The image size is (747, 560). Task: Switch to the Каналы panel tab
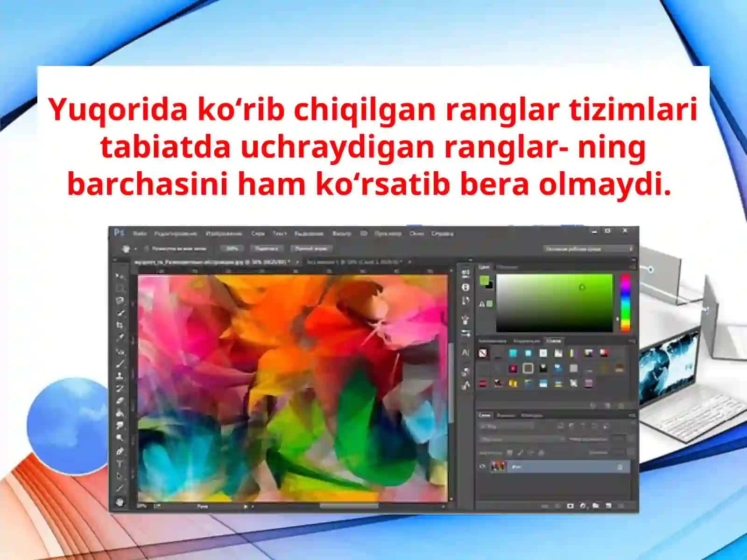[x=506, y=415]
